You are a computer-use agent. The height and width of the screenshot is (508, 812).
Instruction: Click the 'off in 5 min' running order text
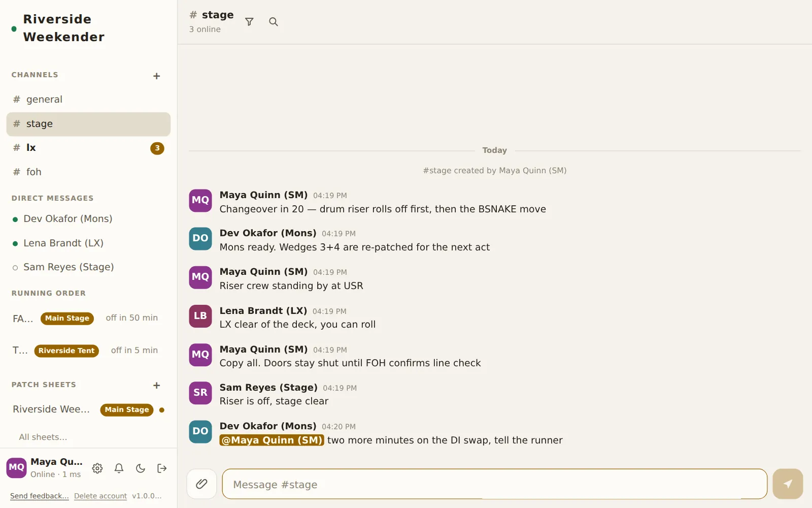(134, 351)
